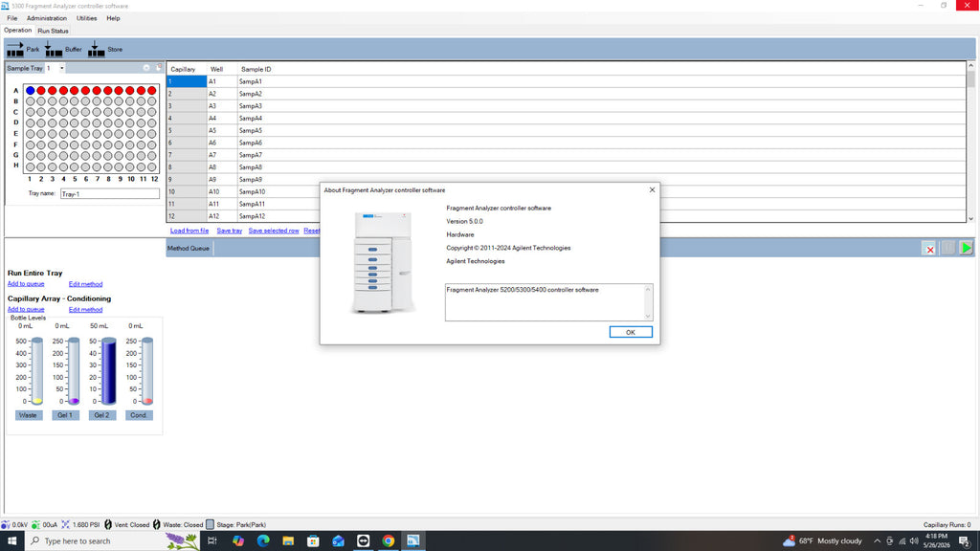Image resolution: width=980 pixels, height=551 pixels.
Task: Open Google Chrome from taskbar
Action: [x=389, y=541]
